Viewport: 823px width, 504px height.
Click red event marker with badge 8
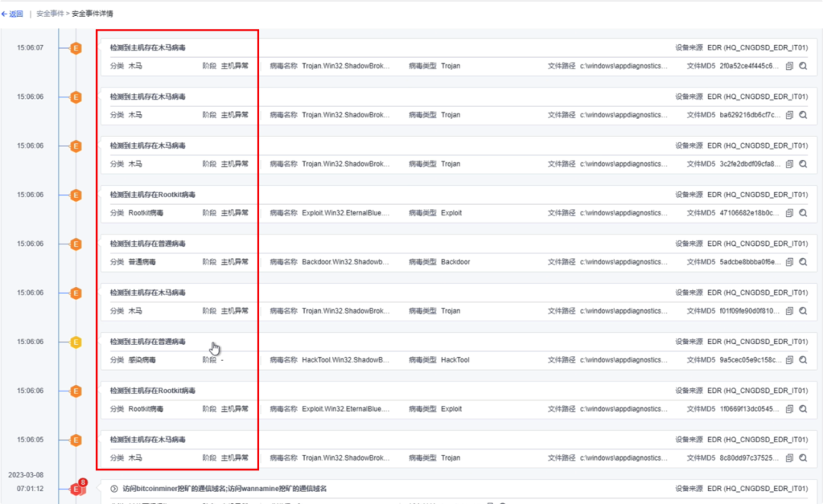[x=75, y=489]
